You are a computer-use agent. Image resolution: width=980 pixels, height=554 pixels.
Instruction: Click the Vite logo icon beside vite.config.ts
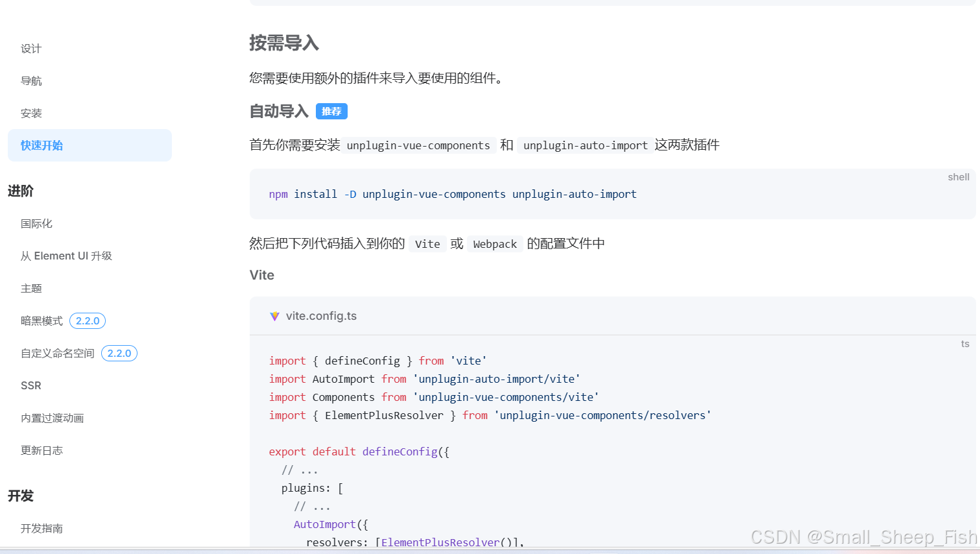(x=275, y=315)
